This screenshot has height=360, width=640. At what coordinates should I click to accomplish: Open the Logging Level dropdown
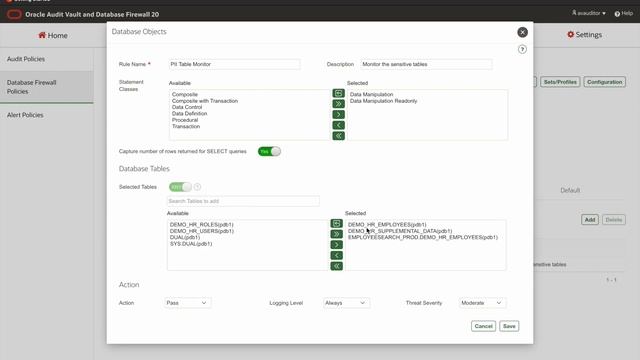pyautogui.click(x=346, y=303)
